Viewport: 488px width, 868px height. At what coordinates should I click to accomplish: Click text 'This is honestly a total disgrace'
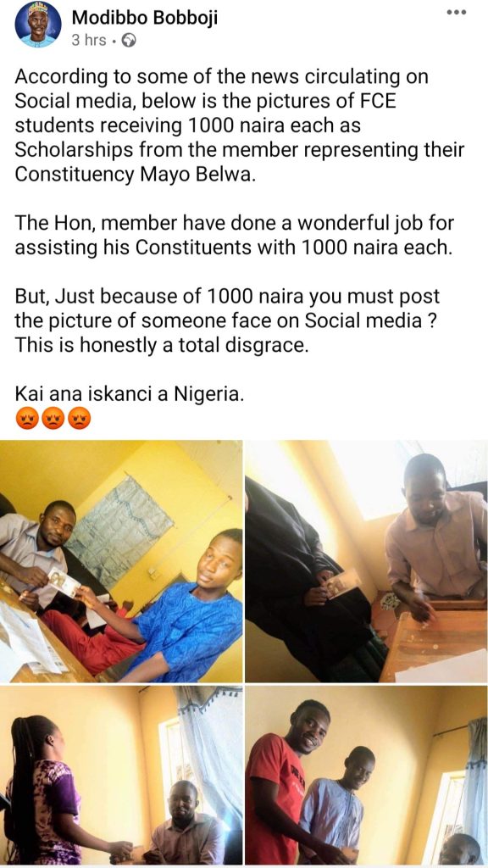click(x=161, y=344)
